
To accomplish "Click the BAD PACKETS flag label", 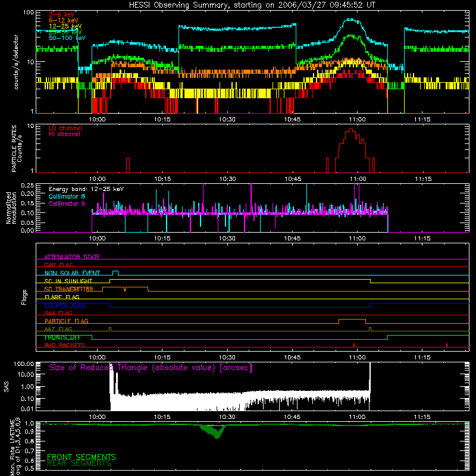I will coord(65,345).
